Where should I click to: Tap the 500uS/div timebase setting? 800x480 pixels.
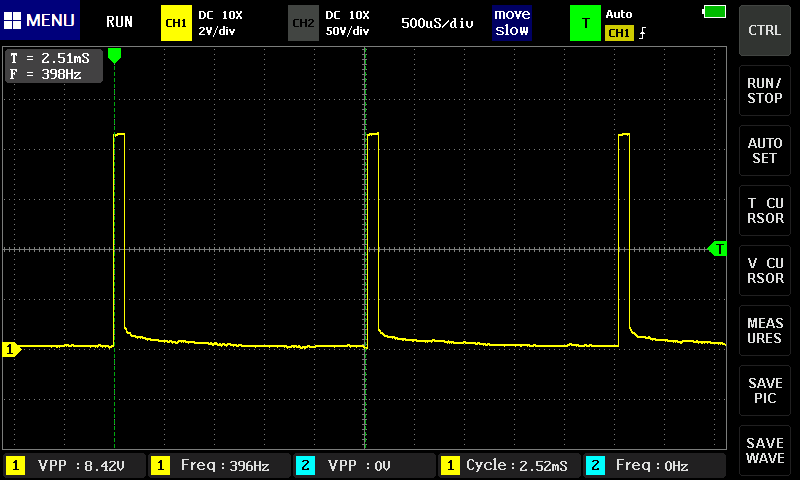(437, 23)
